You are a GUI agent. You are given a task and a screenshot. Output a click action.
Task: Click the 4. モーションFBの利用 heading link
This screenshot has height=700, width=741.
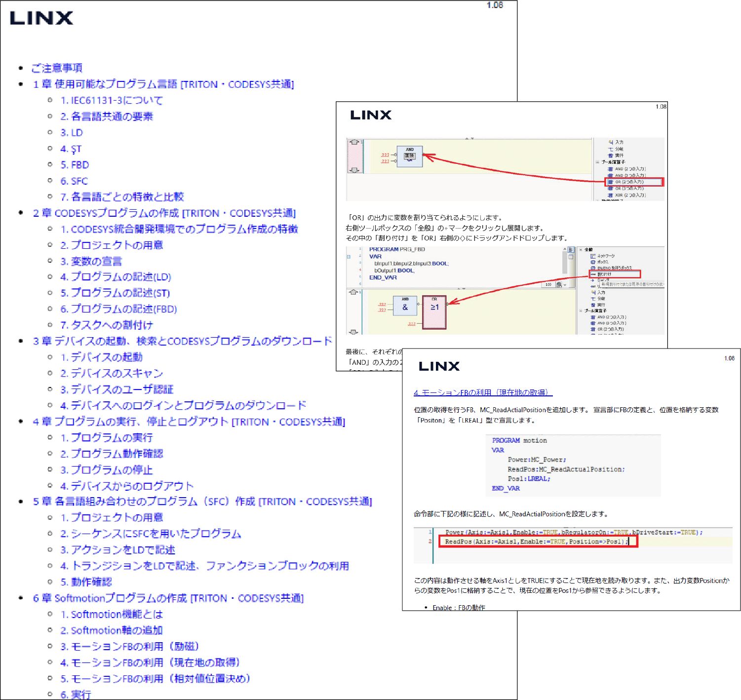[x=482, y=392]
